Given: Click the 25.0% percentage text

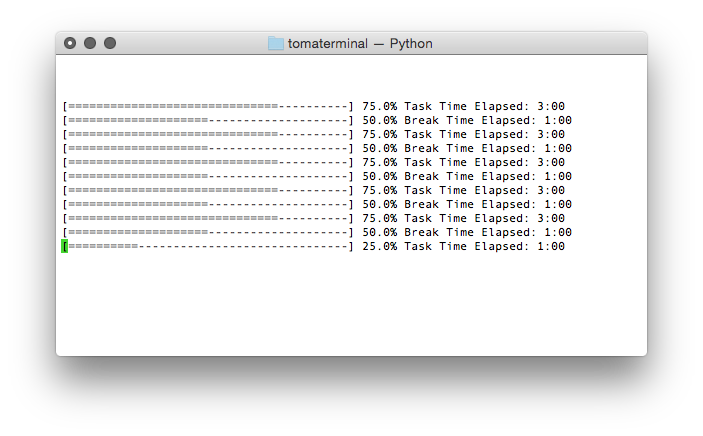Looking at the screenshot, I should [x=379, y=246].
